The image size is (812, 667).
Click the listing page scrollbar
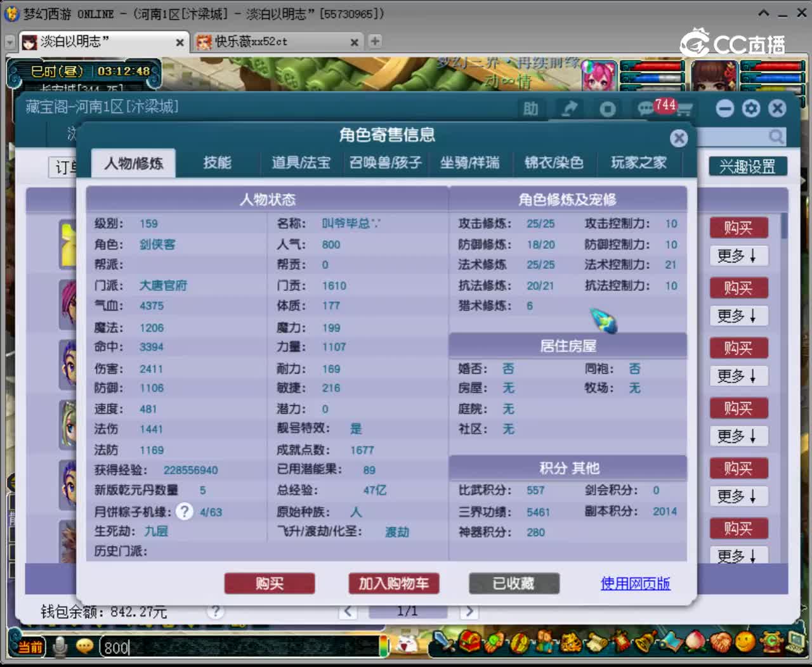tap(784, 226)
